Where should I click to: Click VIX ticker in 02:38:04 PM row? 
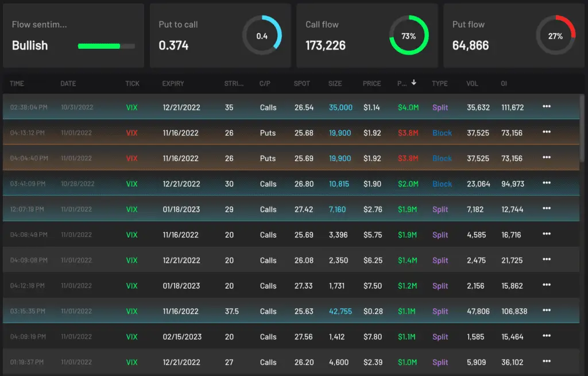point(131,108)
